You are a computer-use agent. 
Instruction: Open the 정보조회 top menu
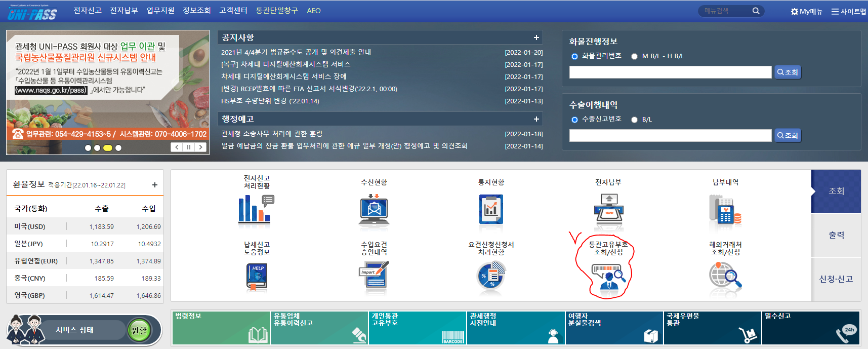pyautogui.click(x=197, y=10)
